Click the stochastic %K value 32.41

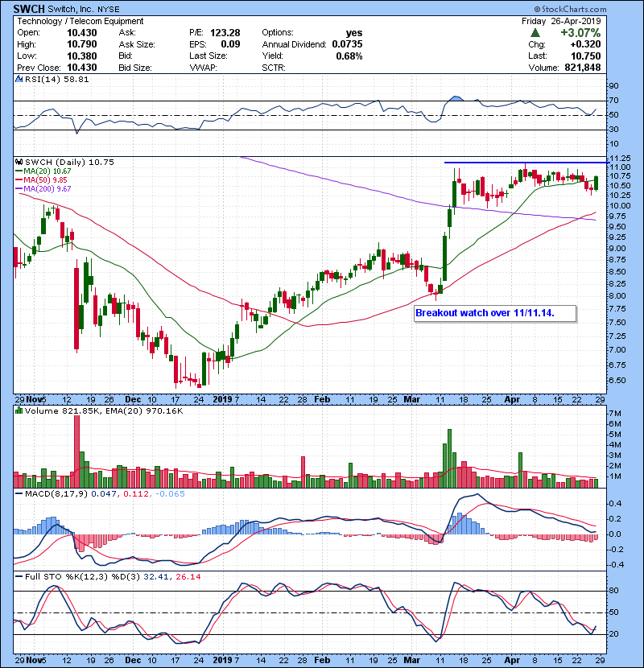pyautogui.click(x=156, y=577)
